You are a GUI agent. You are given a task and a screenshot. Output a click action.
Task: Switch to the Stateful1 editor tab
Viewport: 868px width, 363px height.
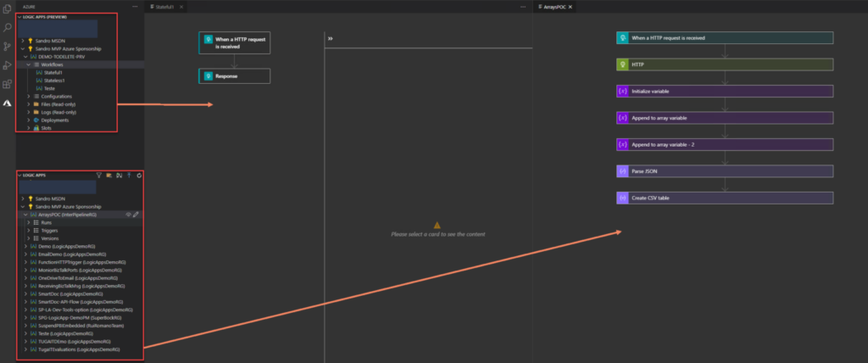click(168, 6)
